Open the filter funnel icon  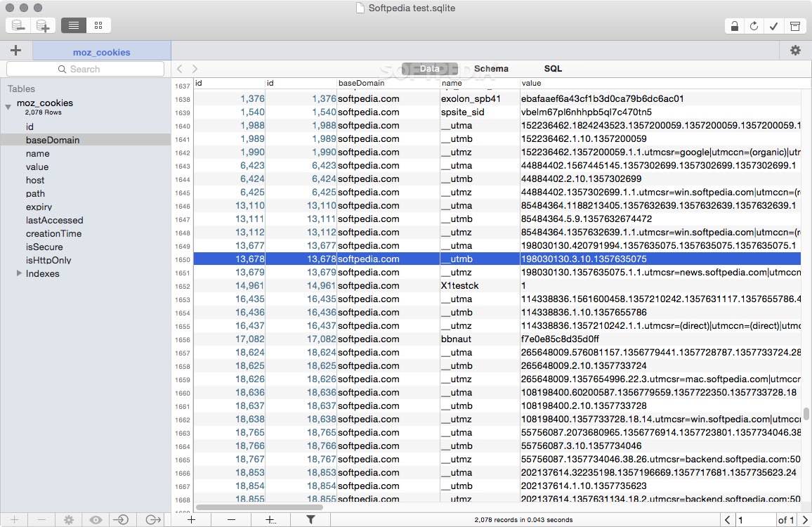coord(310,520)
